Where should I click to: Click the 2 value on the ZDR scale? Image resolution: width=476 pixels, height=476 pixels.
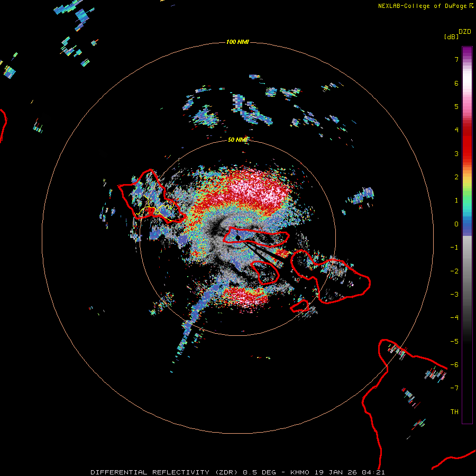[456, 177]
